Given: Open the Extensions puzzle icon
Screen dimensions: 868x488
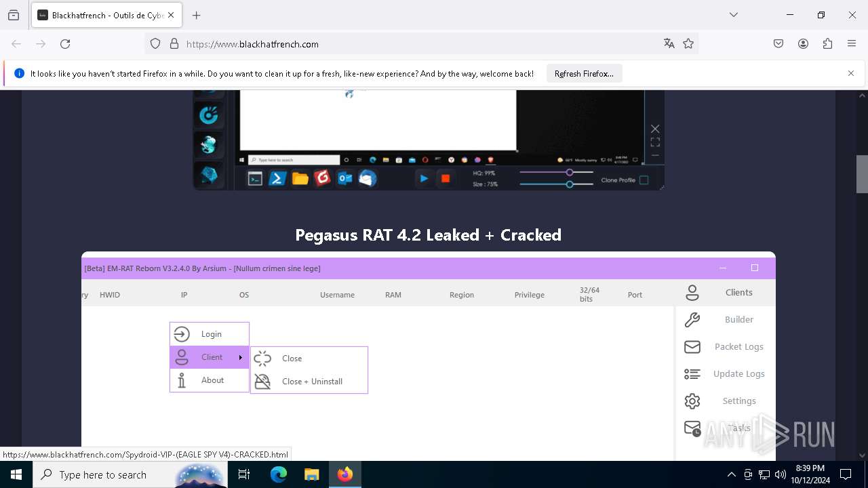Looking at the screenshot, I should pyautogui.click(x=827, y=43).
